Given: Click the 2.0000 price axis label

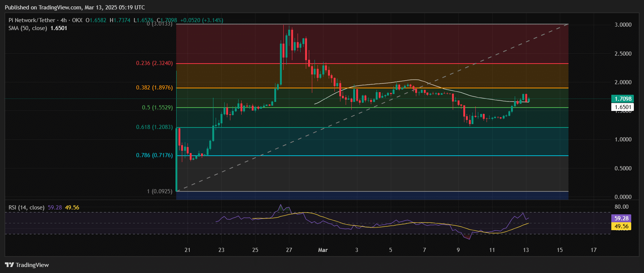Looking at the screenshot, I should pyautogui.click(x=623, y=82).
